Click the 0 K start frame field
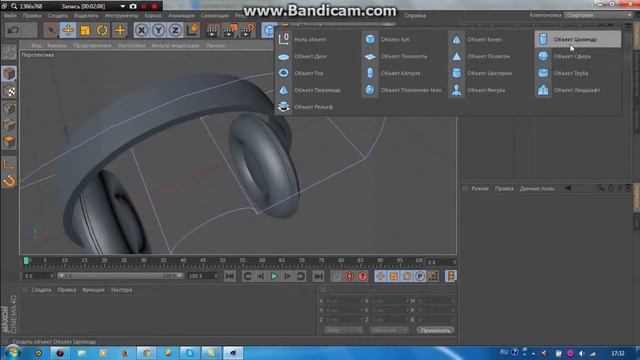Viewport: 640px width, 360px height. pyautogui.click(x=38, y=276)
